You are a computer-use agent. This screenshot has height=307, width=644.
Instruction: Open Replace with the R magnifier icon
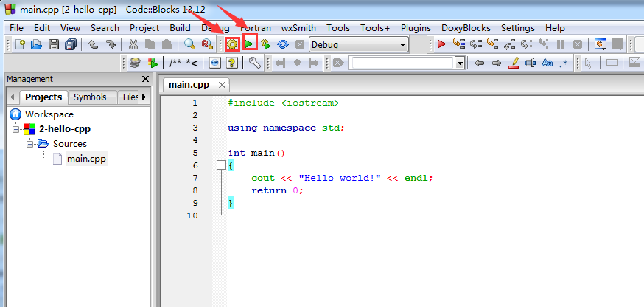point(206,44)
